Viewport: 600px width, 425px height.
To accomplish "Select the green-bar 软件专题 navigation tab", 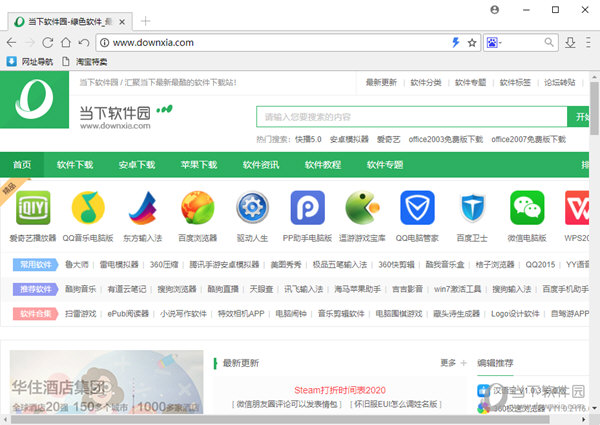I will point(385,164).
